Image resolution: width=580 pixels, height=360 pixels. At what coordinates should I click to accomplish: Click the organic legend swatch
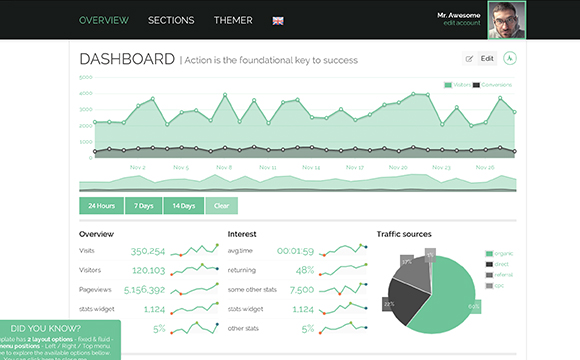tap(489, 253)
